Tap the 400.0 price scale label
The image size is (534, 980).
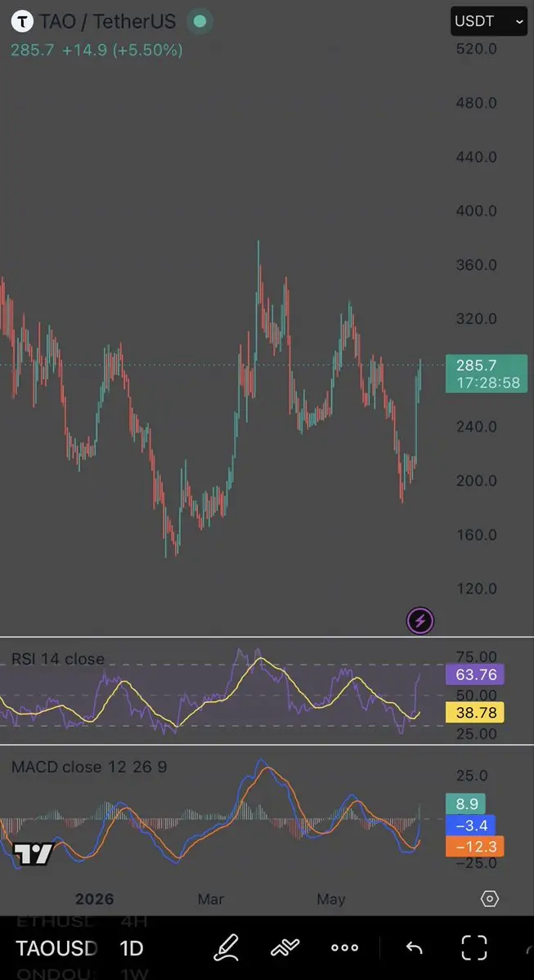[477, 211]
